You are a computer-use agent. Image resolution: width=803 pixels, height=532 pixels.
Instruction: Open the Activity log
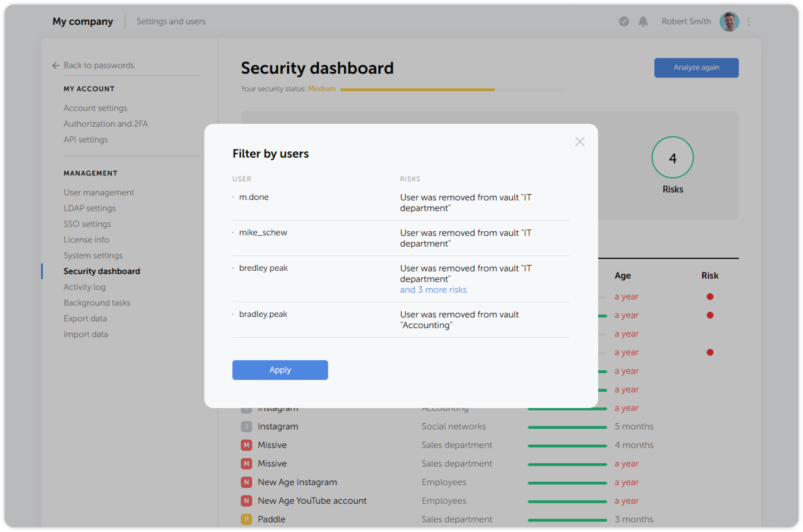coord(84,287)
